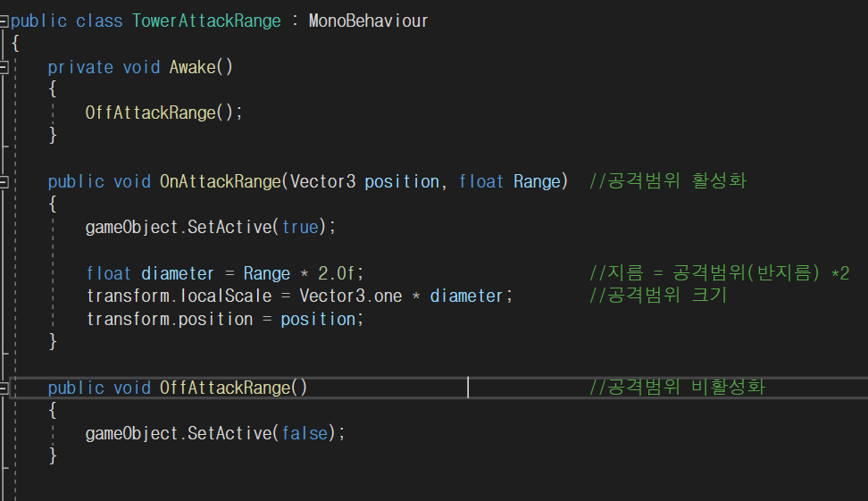868x501 pixels.
Task: Click the 지름 diameter formula comment
Action: tap(719, 273)
